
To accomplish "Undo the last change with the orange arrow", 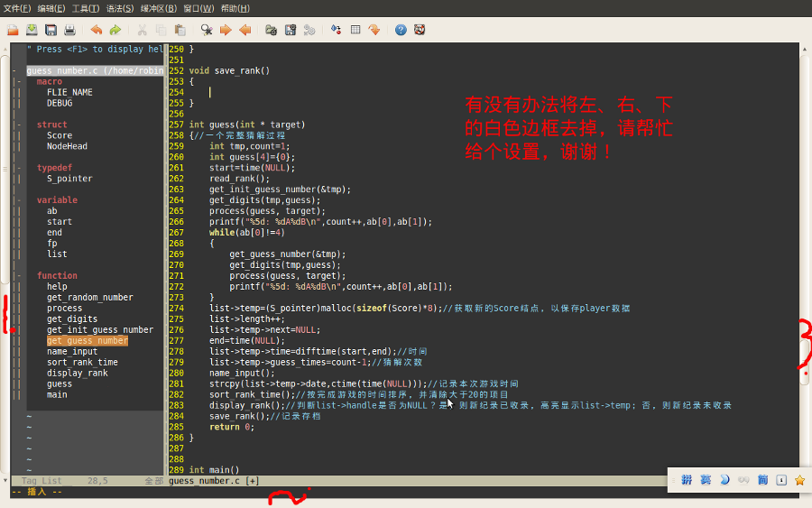I will click(97, 30).
